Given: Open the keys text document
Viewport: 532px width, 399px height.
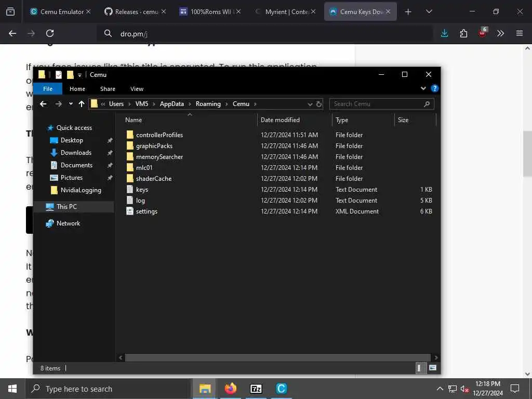Looking at the screenshot, I should tap(142, 190).
